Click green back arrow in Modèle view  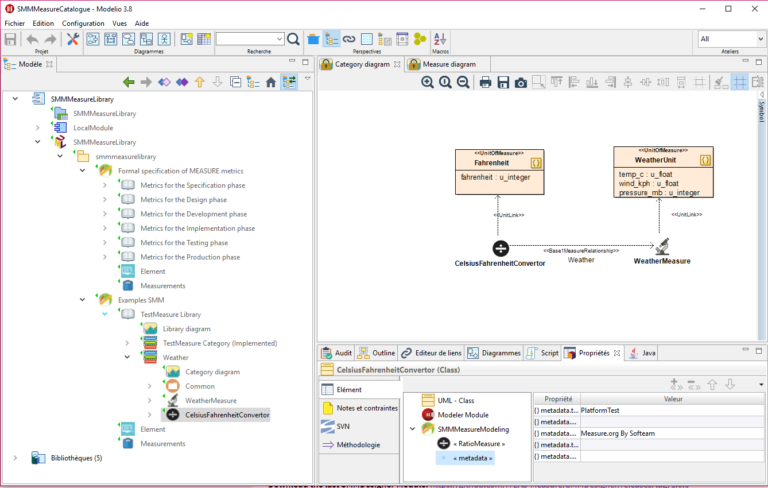click(129, 82)
